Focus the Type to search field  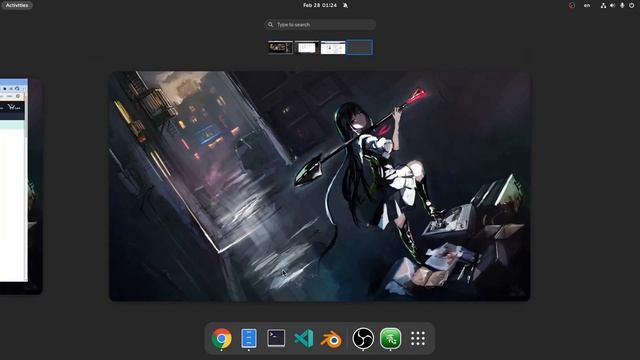(x=320, y=24)
